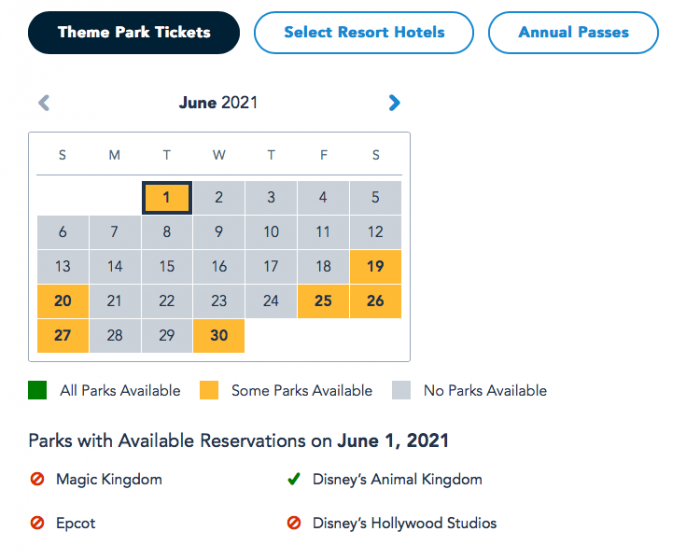
Task: Click the yellow Some Parks Available swatch
Action: [208, 390]
